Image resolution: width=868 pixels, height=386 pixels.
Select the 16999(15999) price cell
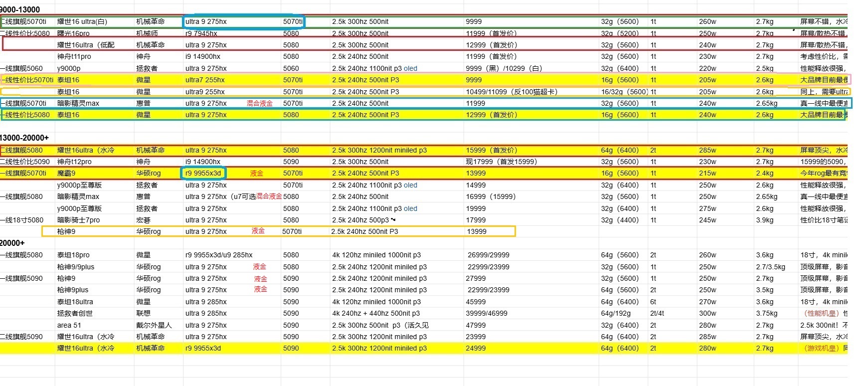[491, 196]
